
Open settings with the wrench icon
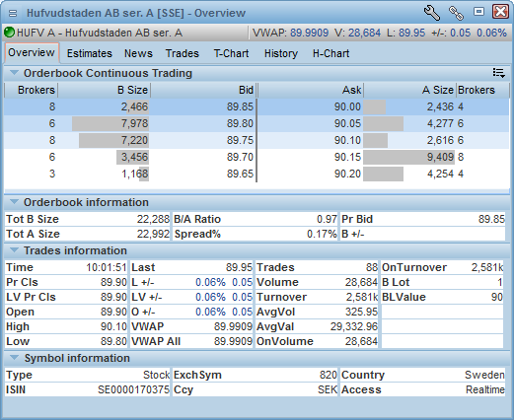pyautogui.click(x=432, y=13)
